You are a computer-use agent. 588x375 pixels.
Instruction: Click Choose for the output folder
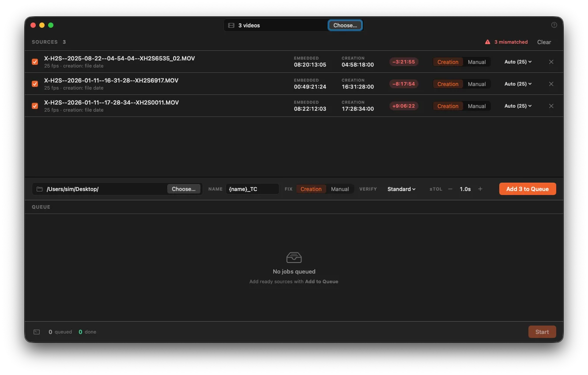[184, 189]
